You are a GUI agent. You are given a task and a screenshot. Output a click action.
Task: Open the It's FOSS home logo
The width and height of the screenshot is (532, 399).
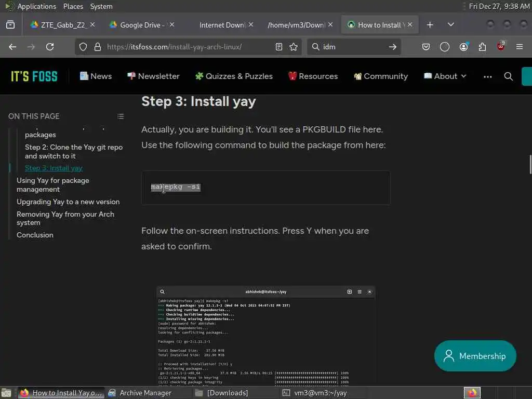(34, 76)
